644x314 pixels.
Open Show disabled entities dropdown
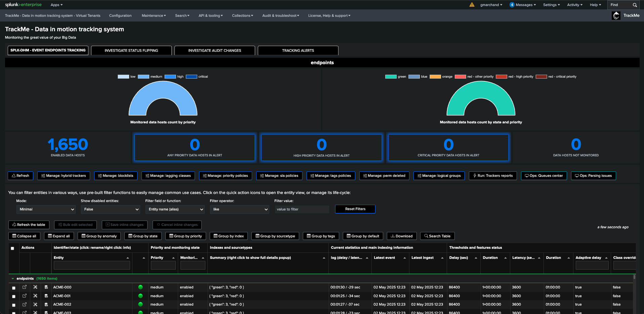111,209
